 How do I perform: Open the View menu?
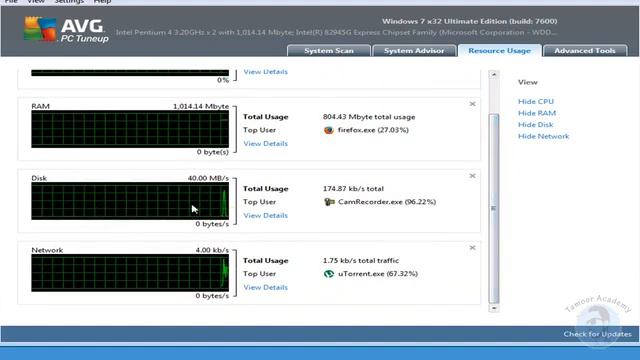(x=36, y=2)
